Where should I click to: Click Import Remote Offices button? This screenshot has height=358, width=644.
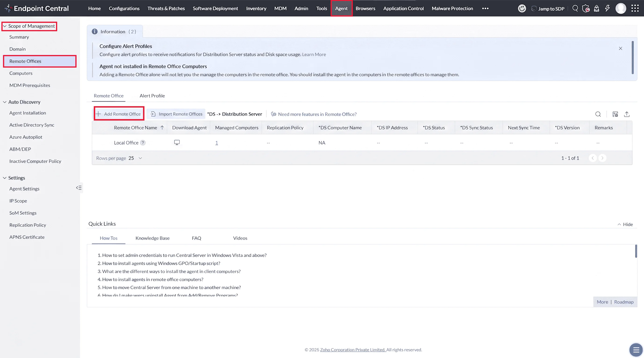click(x=176, y=114)
